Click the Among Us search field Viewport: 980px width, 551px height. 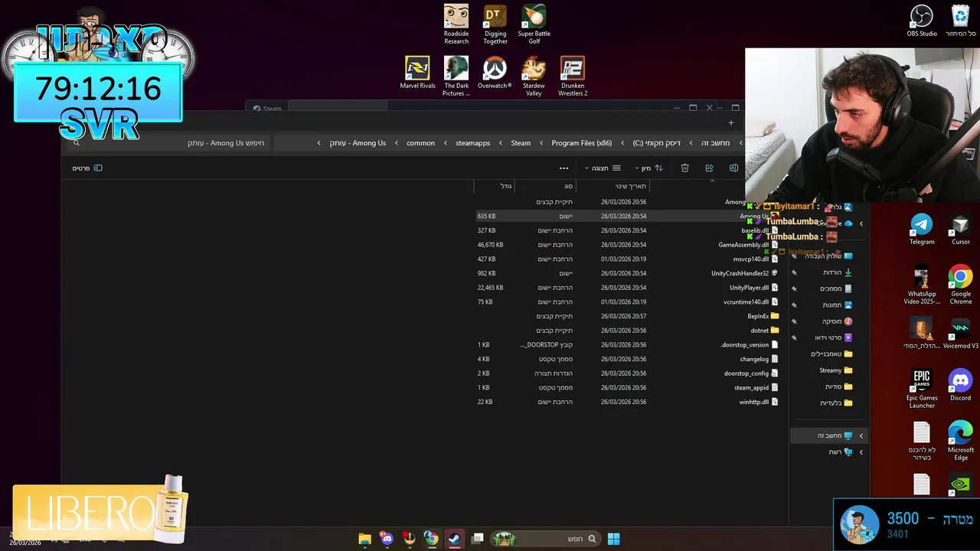coord(169,143)
